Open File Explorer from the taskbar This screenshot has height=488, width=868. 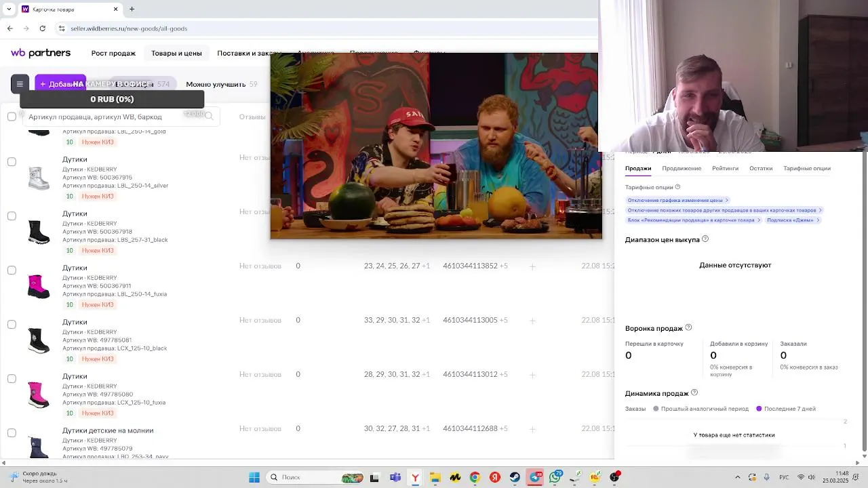pos(435,477)
